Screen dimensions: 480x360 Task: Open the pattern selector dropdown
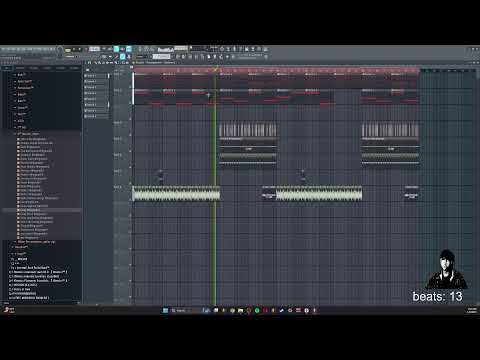[x=162, y=57]
